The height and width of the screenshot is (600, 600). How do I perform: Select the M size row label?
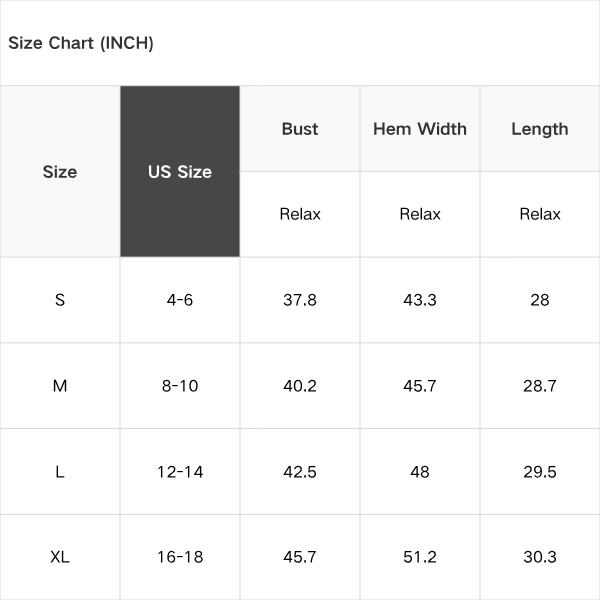coord(60,385)
